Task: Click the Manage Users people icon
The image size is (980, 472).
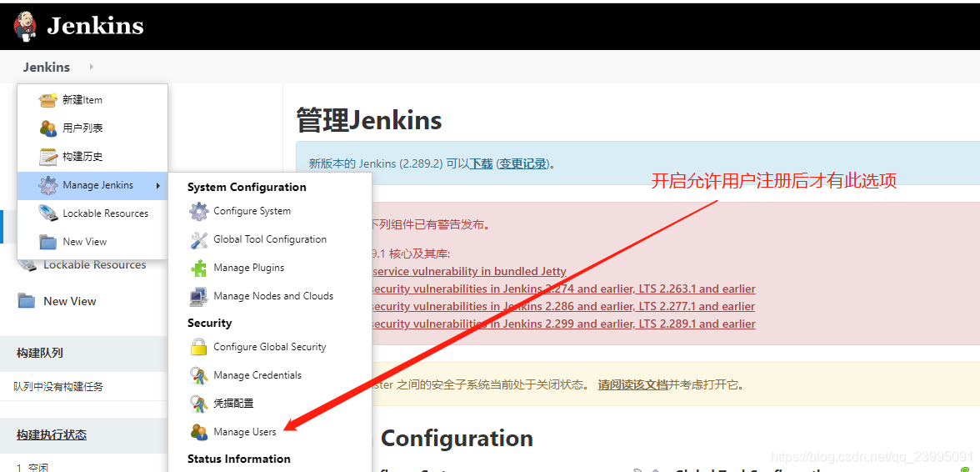Action: (x=198, y=432)
